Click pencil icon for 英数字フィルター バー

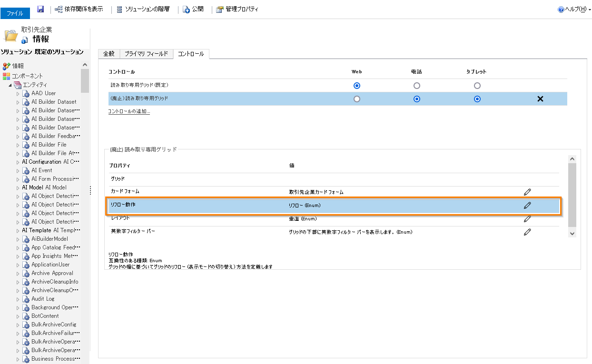point(527,232)
